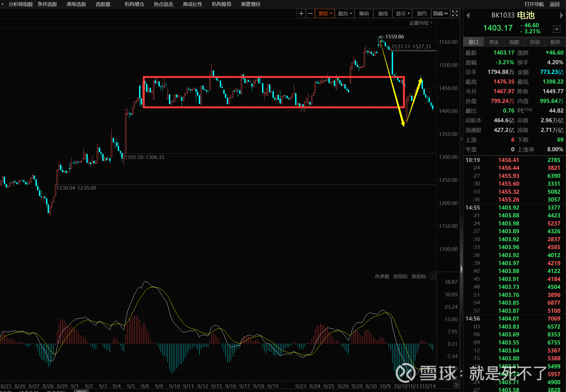Toggle 简约 simple view mode
Viewport: 566px width, 392px height.
pos(422,13)
